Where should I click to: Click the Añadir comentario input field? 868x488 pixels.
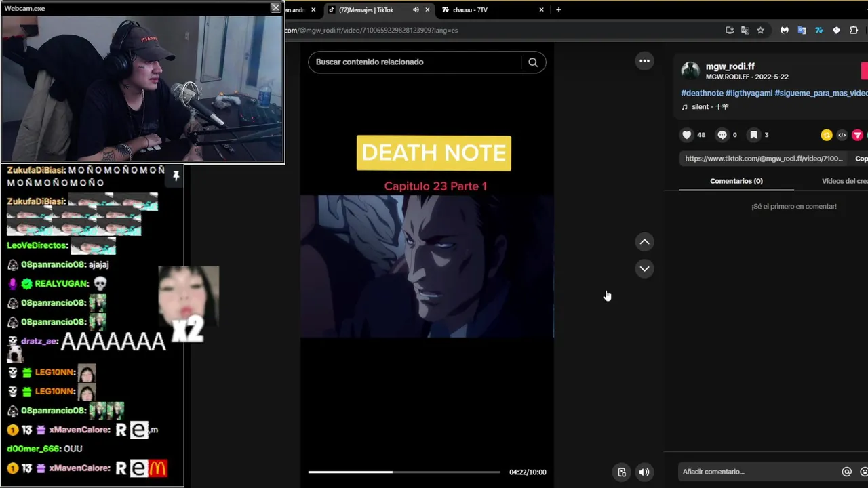[x=759, y=472]
